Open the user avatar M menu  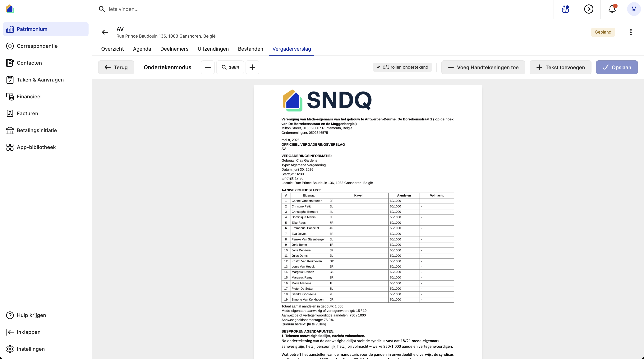pyautogui.click(x=634, y=9)
